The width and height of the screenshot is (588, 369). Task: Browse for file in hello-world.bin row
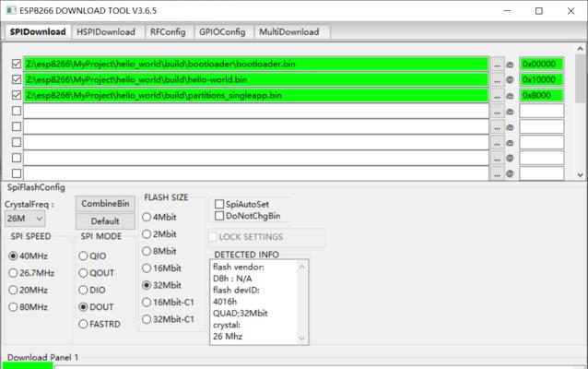[x=498, y=80]
